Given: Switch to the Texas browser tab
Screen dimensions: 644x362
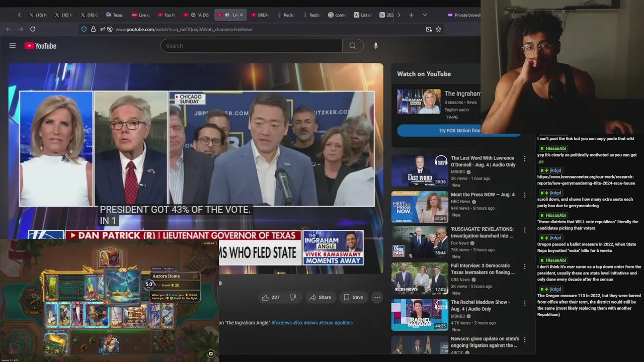Looking at the screenshot, I should click(114, 15).
